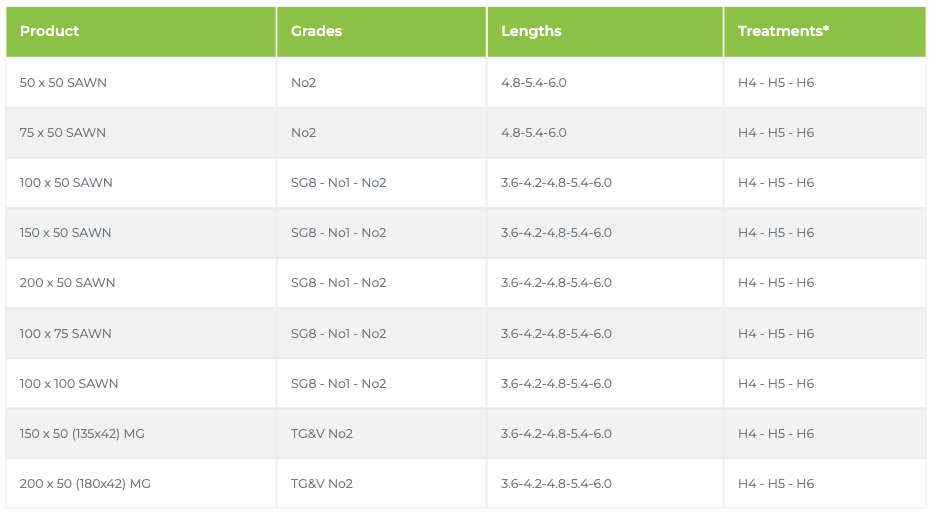Viewport: 934px width, 516px height.
Task: Click the 150 x 50 (135x42) MG cell
Action: (82, 433)
